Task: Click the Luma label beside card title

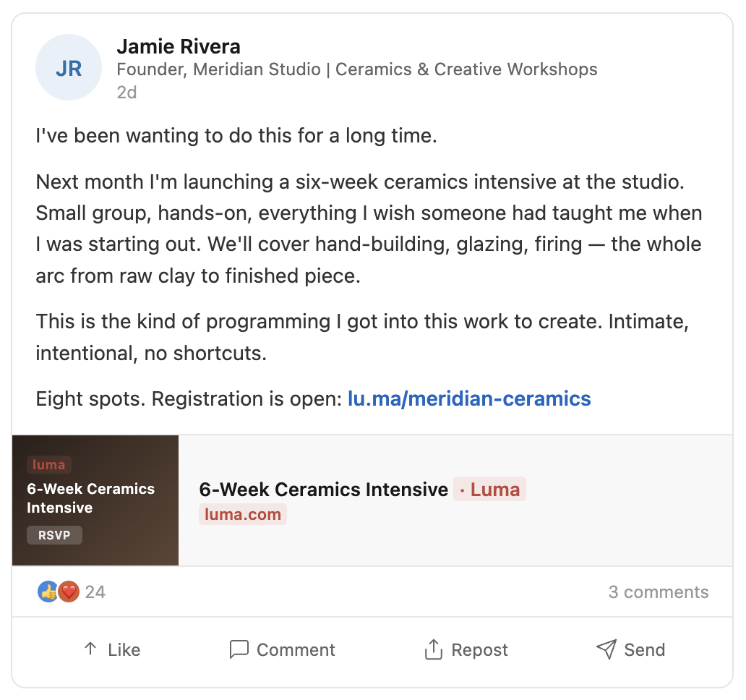Action: (489, 489)
